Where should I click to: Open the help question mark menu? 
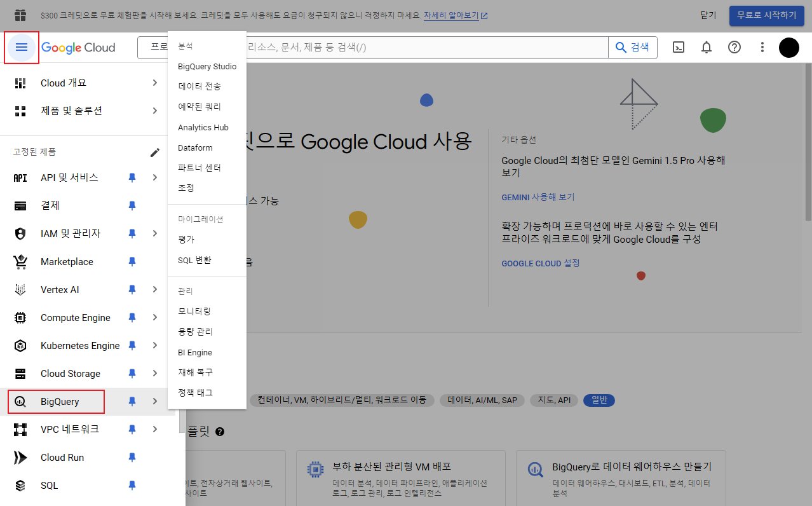coord(734,47)
